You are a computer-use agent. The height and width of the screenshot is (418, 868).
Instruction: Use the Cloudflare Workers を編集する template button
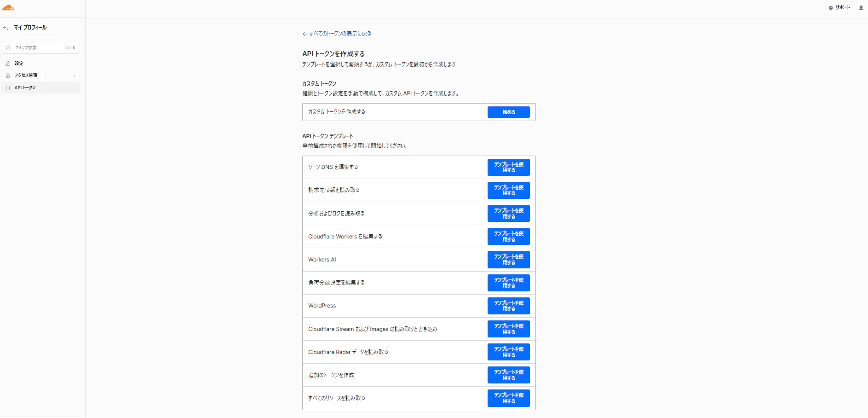point(509,237)
